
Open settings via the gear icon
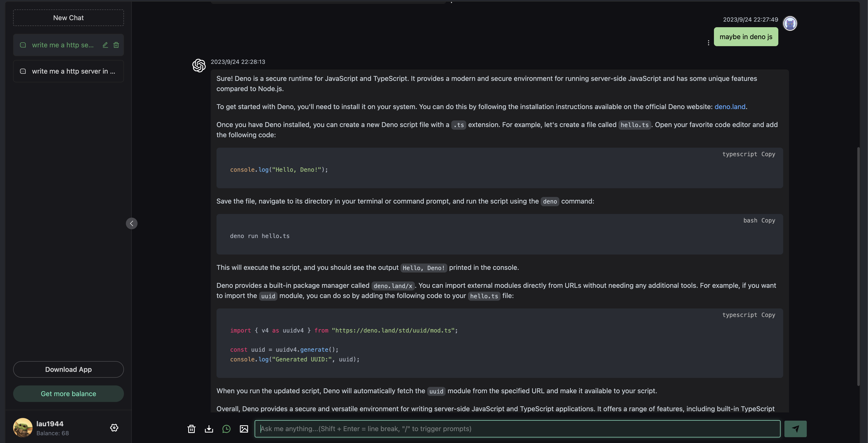pyautogui.click(x=114, y=428)
